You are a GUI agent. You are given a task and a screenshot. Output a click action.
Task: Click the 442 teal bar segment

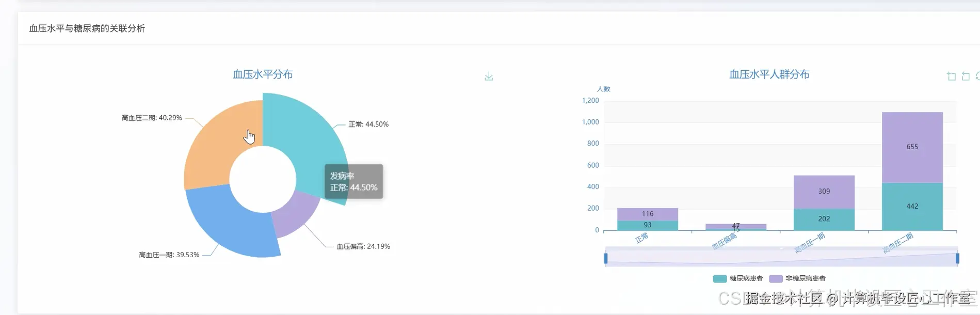pos(912,207)
